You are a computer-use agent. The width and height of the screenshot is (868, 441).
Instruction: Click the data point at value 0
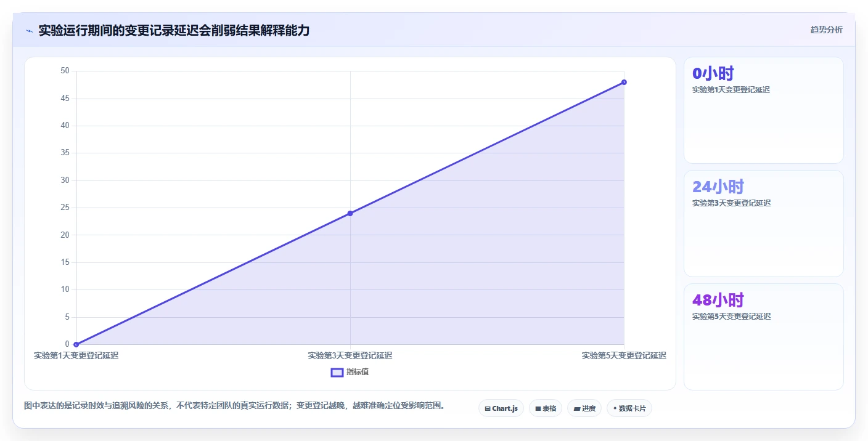(x=76, y=344)
